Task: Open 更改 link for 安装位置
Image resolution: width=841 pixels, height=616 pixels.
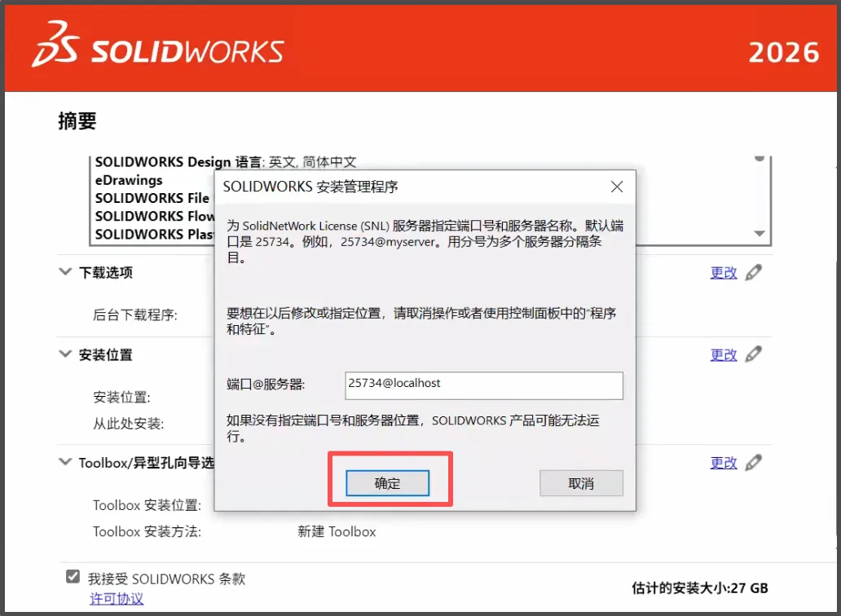Action: [724, 355]
